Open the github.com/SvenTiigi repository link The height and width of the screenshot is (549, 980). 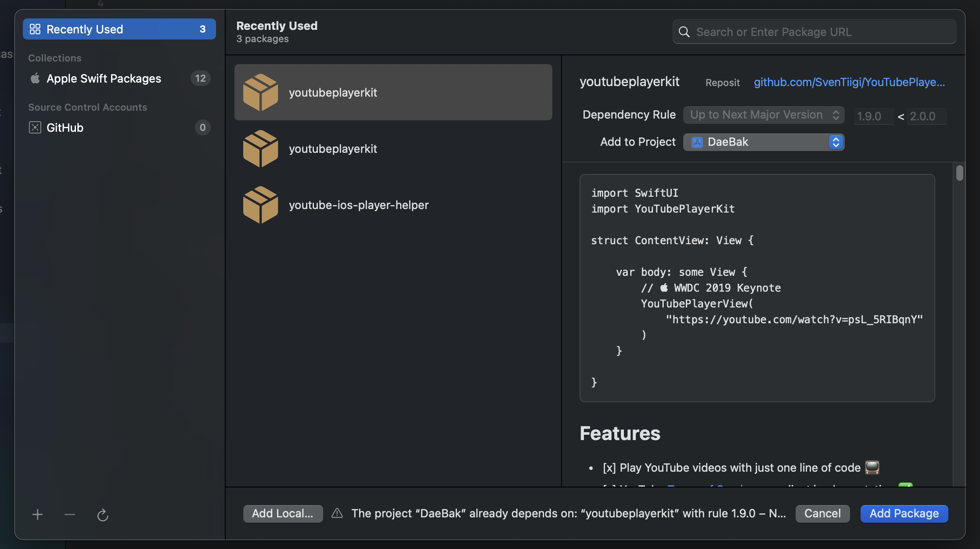point(849,82)
